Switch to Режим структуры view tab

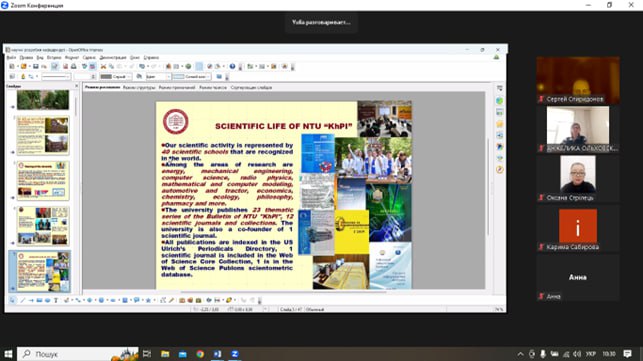pyautogui.click(x=139, y=87)
